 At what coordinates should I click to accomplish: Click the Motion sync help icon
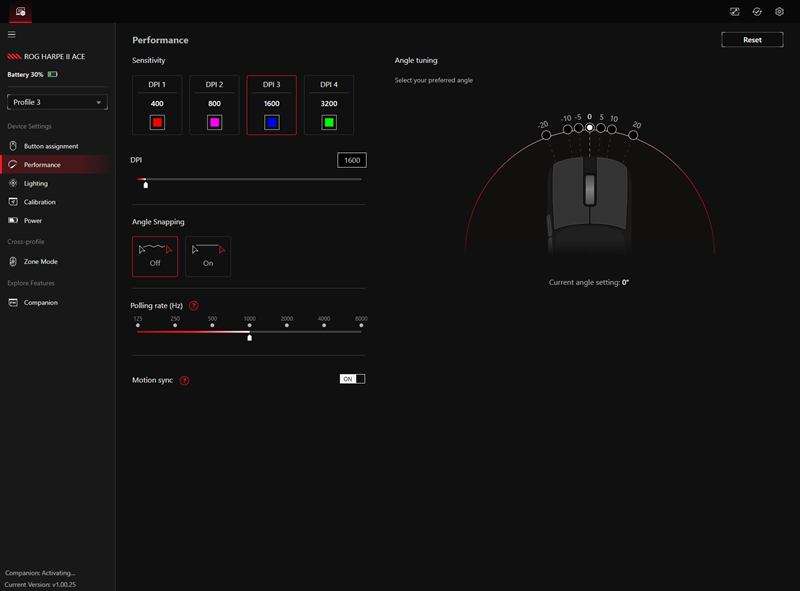tap(184, 380)
